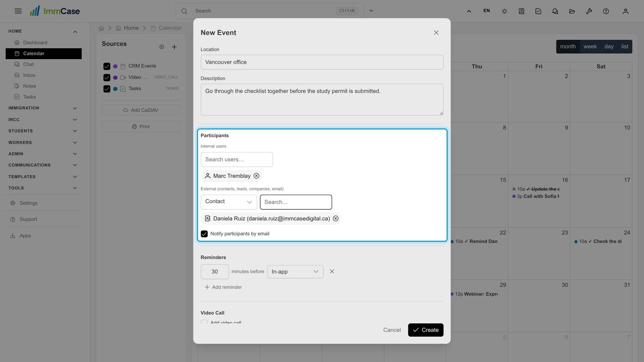The width and height of the screenshot is (644, 362).
Task: Toggle the Tasks source checkbox
Action: [x=107, y=89]
